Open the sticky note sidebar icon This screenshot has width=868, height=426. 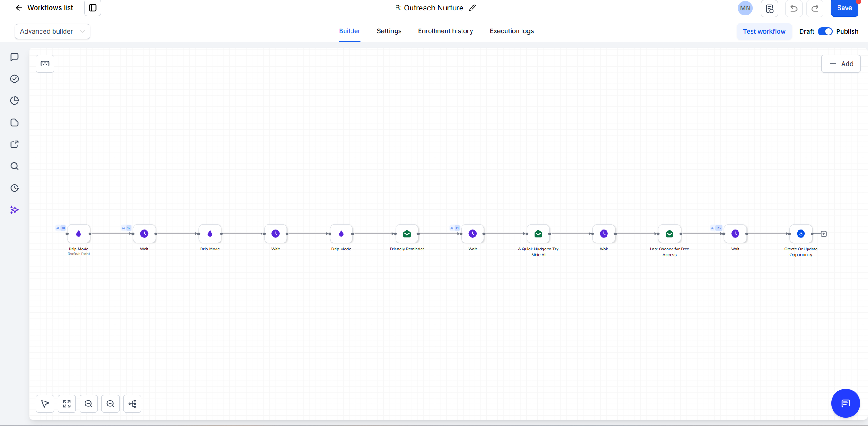[15, 122]
